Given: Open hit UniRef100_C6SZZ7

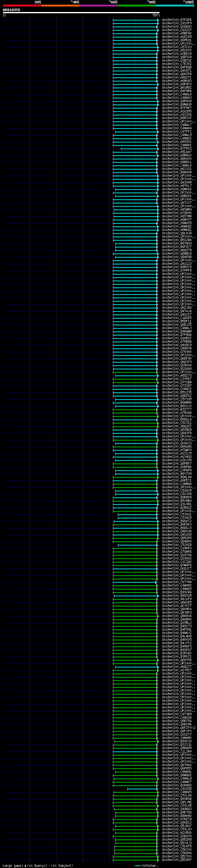Looking at the screenshot, I should click(x=176, y=30).
